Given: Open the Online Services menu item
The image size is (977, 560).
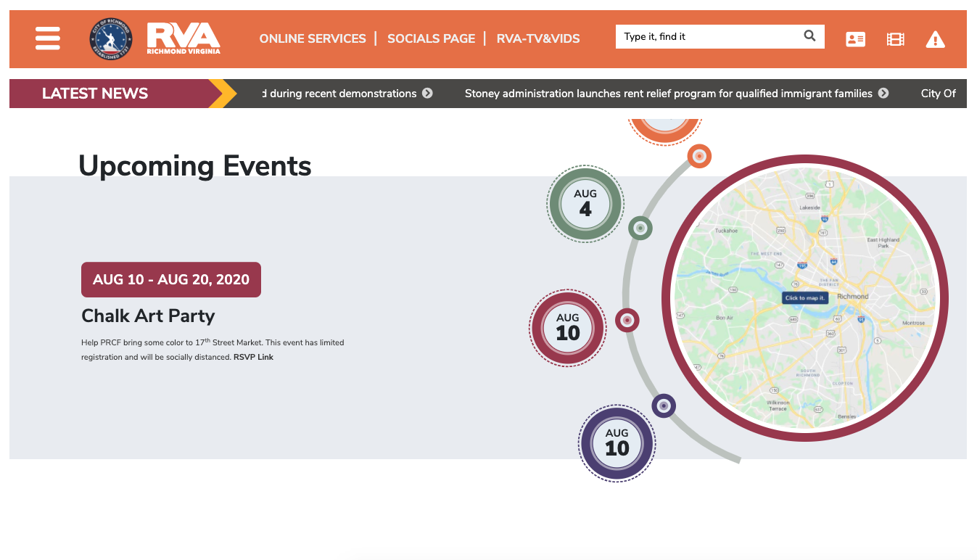Looking at the screenshot, I should (313, 38).
